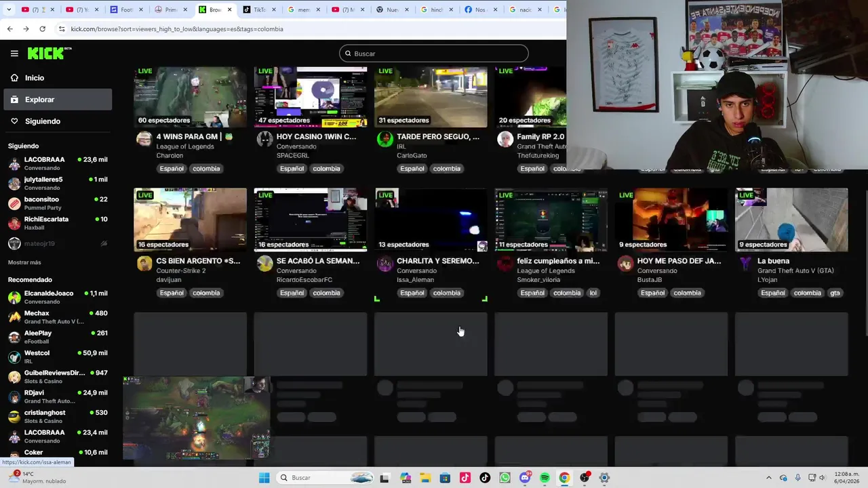Open recommended channel Westcol
This screenshot has height=488, width=868.
58,357
